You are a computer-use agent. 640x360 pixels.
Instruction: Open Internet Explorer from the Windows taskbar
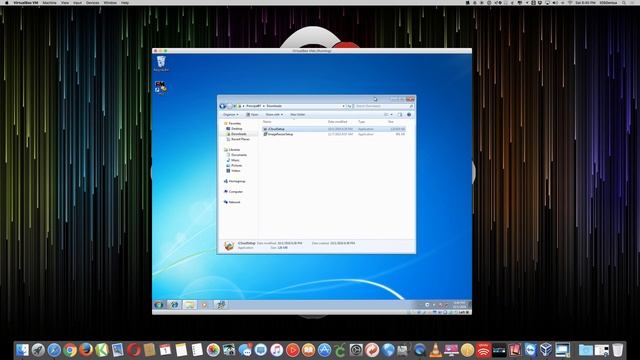(x=174, y=305)
